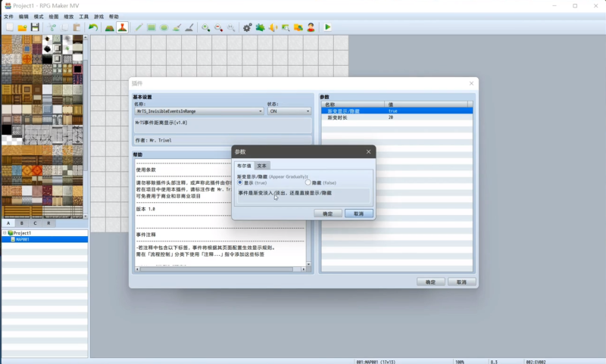The width and height of the screenshot is (606, 364).
Task: Switch to the 布尔值 tab
Action: [x=244, y=166]
